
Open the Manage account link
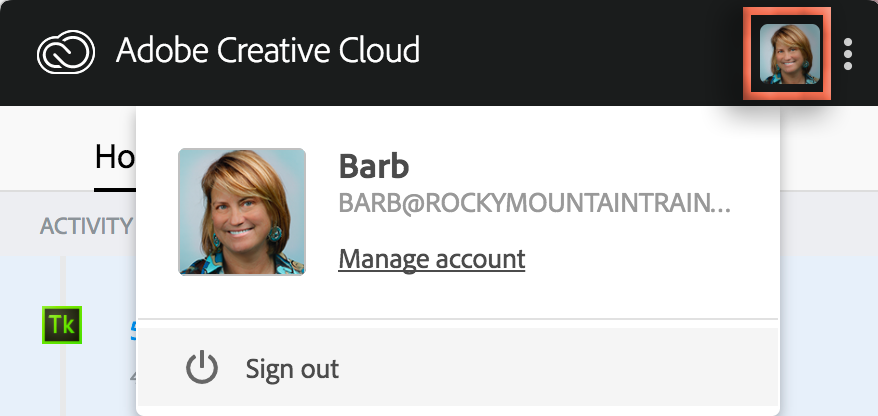[x=431, y=259]
